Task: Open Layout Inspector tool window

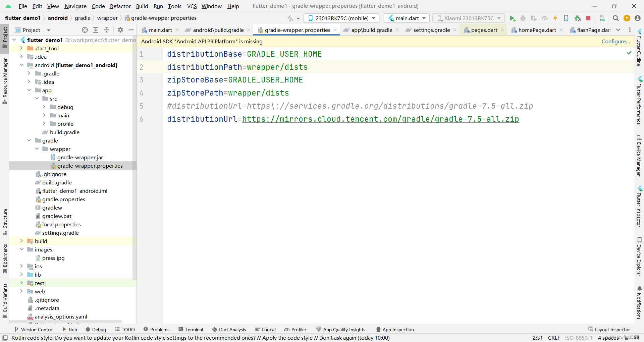Action: (x=609, y=330)
